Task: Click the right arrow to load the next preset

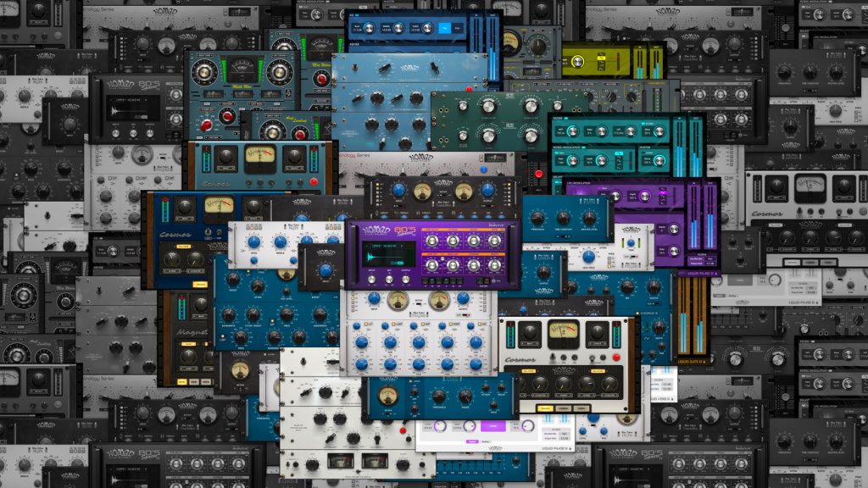Action: (x=402, y=245)
